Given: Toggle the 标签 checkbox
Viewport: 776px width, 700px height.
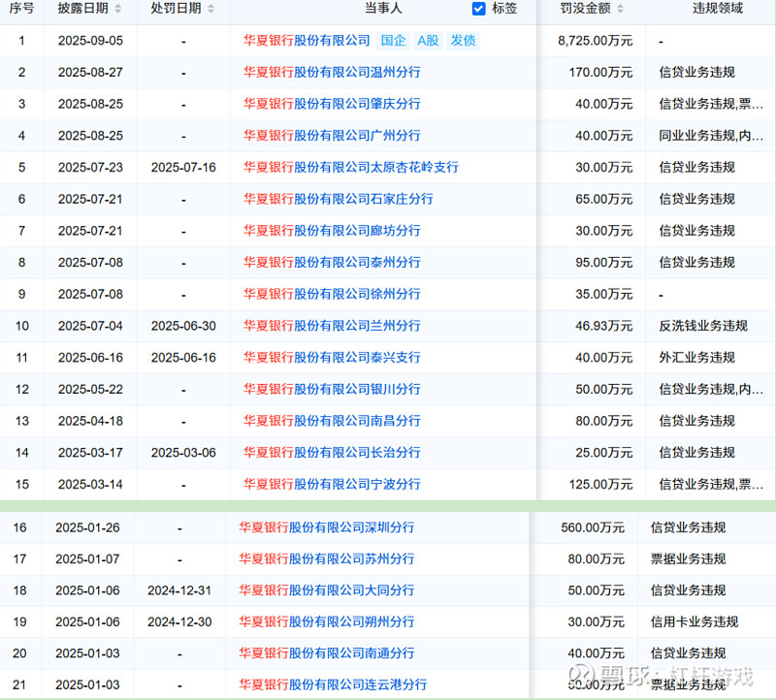Looking at the screenshot, I should (478, 9).
